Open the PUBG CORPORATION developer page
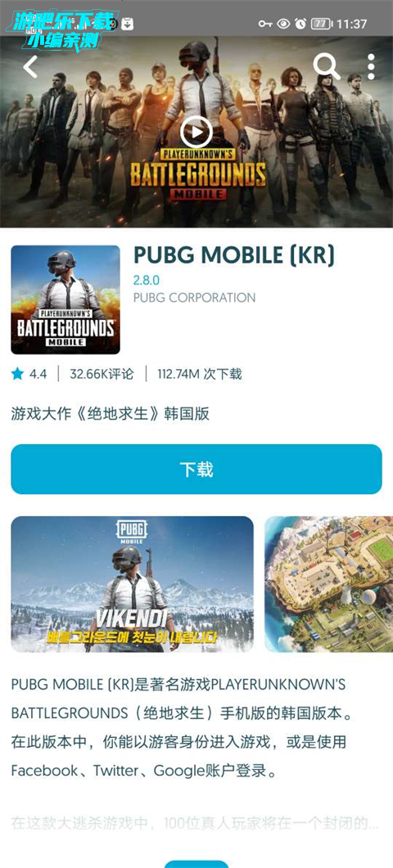 point(195,298)
